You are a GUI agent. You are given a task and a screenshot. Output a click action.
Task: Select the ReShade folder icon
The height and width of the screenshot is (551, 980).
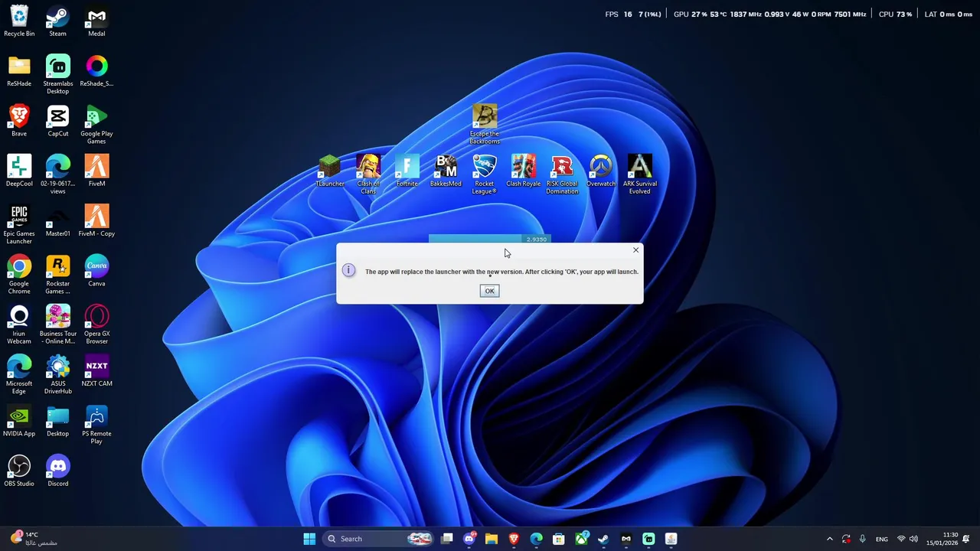tap(19, 71)
